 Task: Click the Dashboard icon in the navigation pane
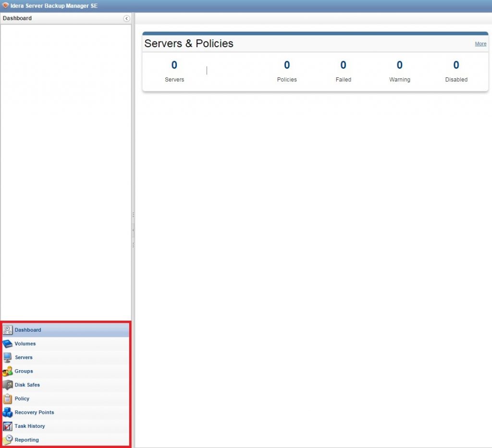7,330
